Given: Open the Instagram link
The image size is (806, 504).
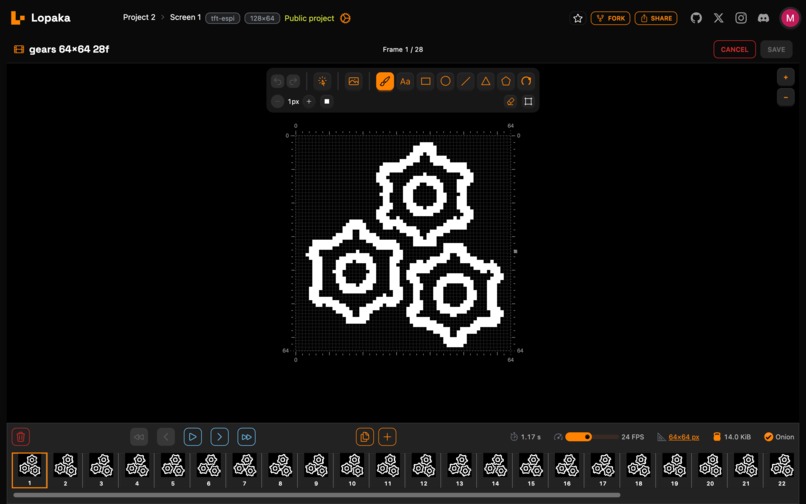Looking at the screenshot, I should 741,18.
